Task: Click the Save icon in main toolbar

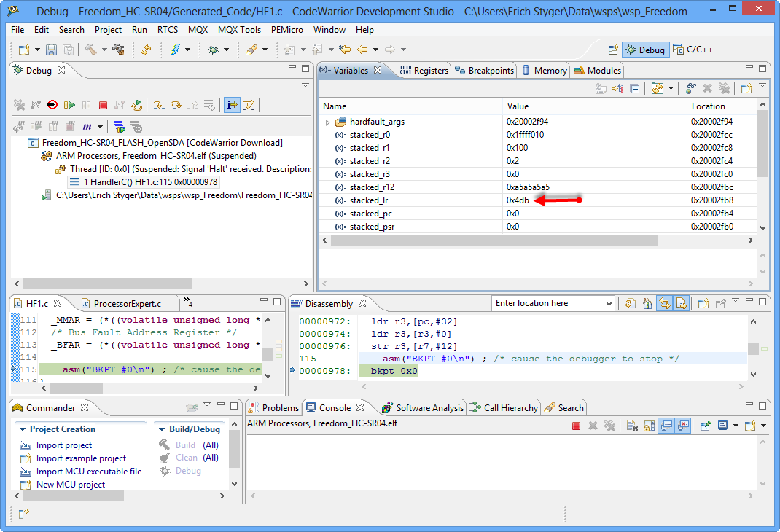Action: [51, 50]
